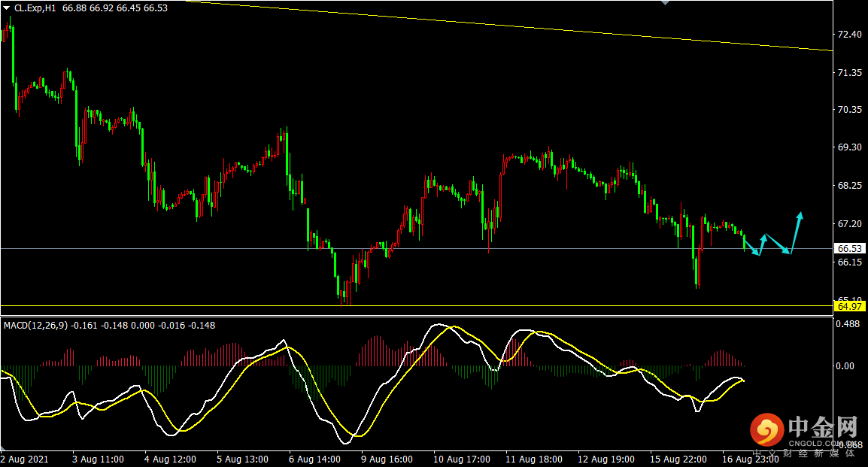This screenshot has width=868, height=467.
Task: Select the gray horizontal current price line
Action: click(x=417, y=248)
